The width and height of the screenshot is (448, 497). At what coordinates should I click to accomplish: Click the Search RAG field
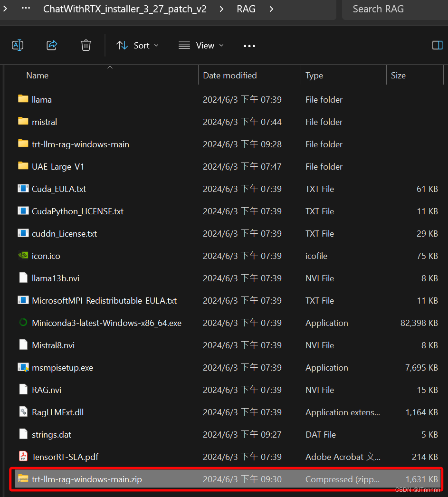[395, 9]
